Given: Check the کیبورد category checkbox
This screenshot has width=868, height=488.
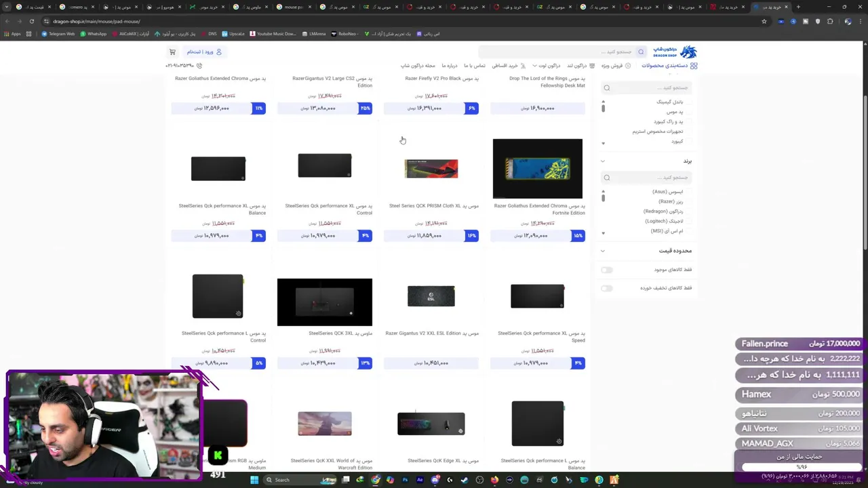Looking at the screenshot, I should point(688,142).
